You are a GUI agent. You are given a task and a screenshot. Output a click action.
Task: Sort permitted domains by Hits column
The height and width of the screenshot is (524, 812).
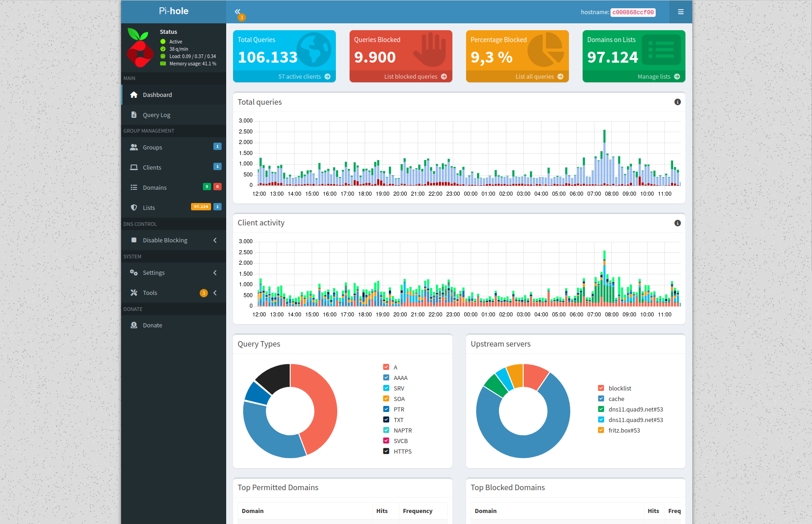coord(382,511)
